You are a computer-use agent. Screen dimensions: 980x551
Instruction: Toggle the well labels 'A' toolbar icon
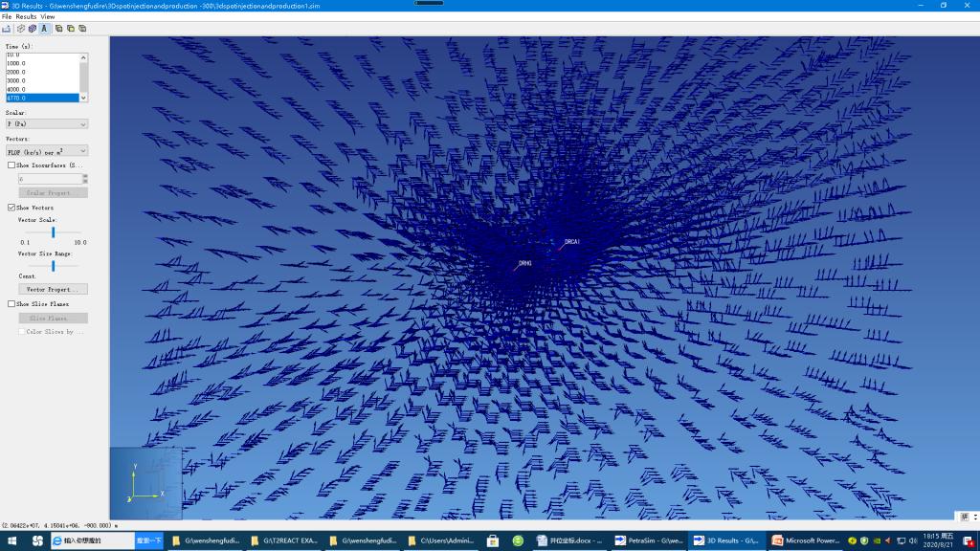(45, 29)
